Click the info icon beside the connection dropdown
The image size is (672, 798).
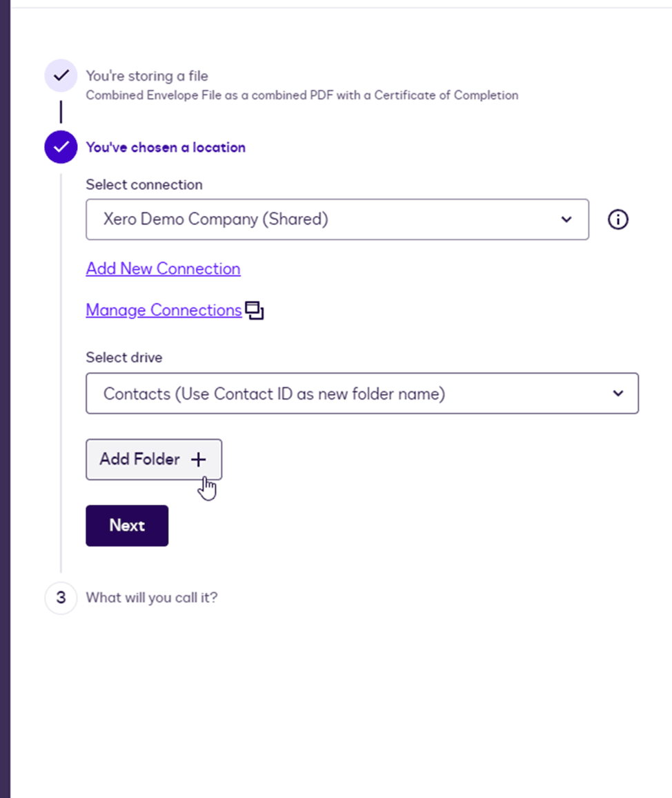617,220
